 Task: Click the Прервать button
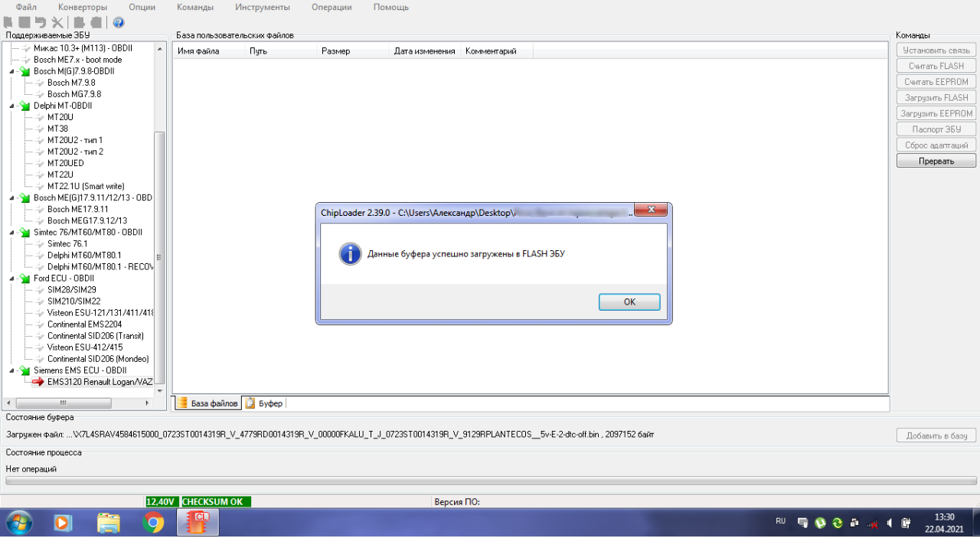click(x=936, y=161)
